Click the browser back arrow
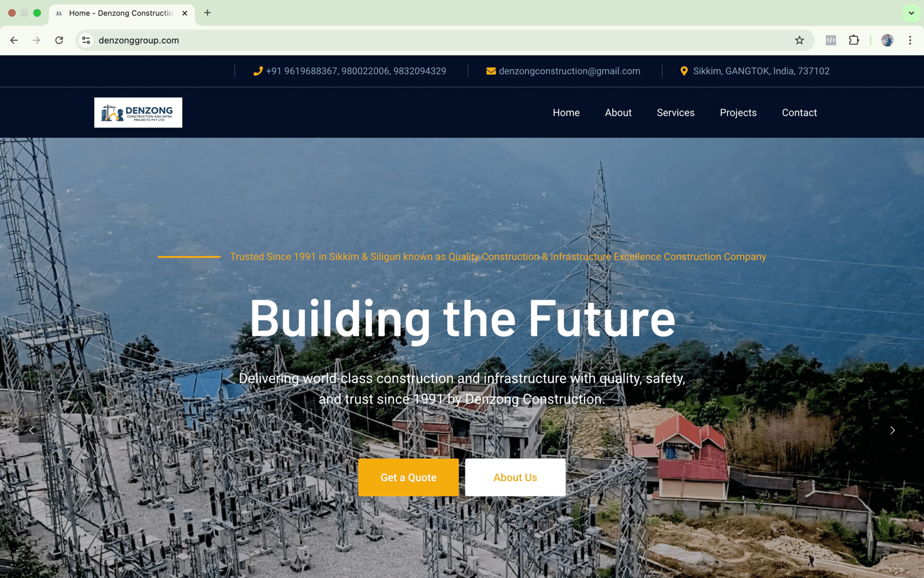 [14, 40]
